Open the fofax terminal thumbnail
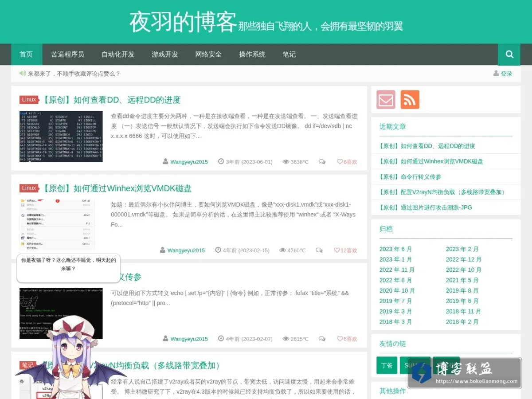The height and width of the screenshot is (399, 532). pyautogui.click(x=61, y=313)
